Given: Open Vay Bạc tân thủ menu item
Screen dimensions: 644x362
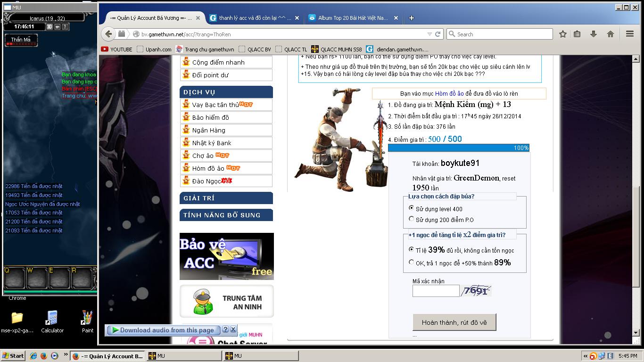Looking at the screenshot, I should pos(226,105).
